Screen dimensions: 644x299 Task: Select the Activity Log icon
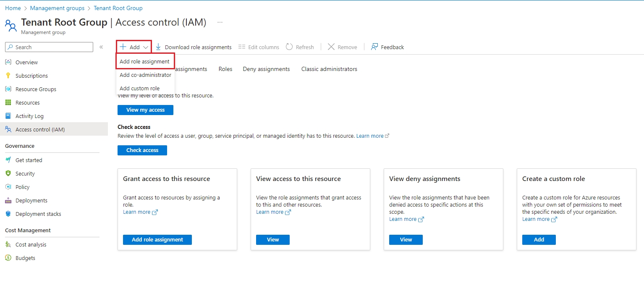tap(8, 116)
